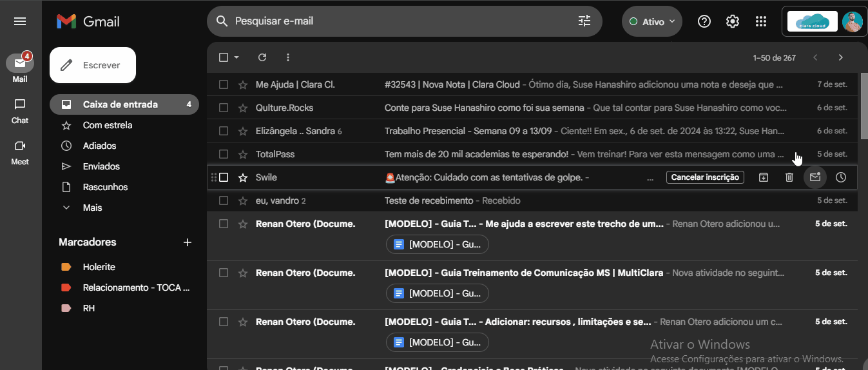Open the Trabalho Presencial - Semana 09 a 13/09 email
Image resolution: width=868 pixels, height=370 pixels.
pos(532,131)
